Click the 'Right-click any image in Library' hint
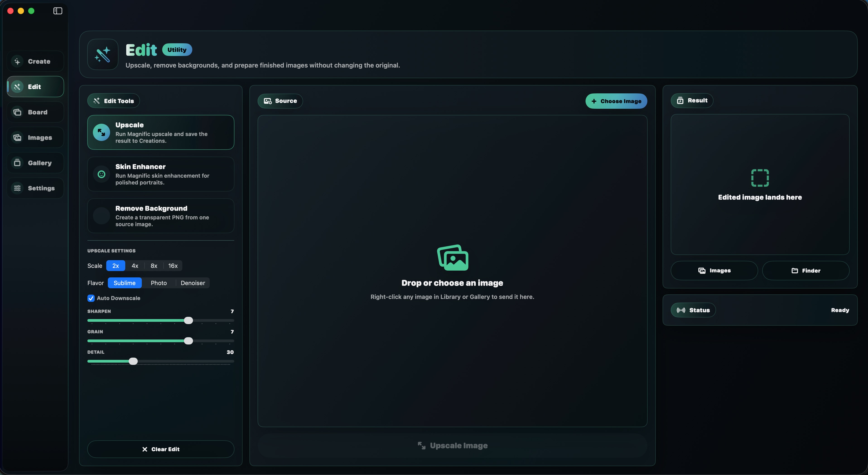Viewport: 868px width, 475px height. click(452, 297)
